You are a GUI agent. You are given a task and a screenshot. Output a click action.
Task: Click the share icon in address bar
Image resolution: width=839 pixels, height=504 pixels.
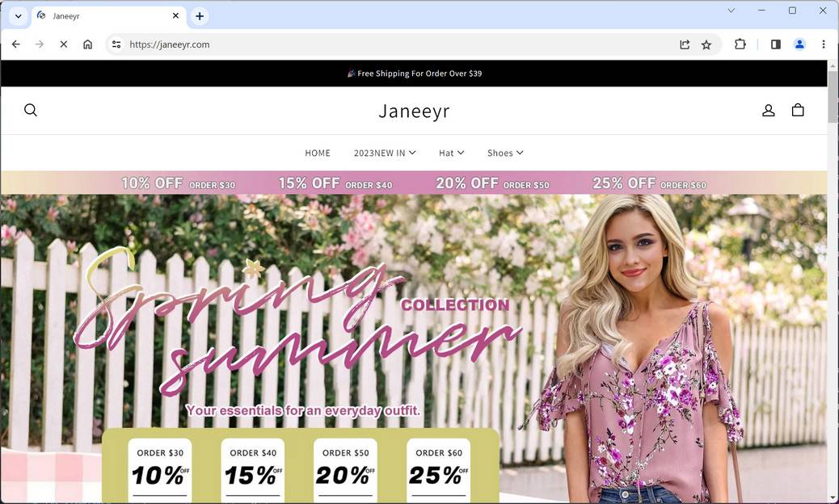click(x=684, y=44)
